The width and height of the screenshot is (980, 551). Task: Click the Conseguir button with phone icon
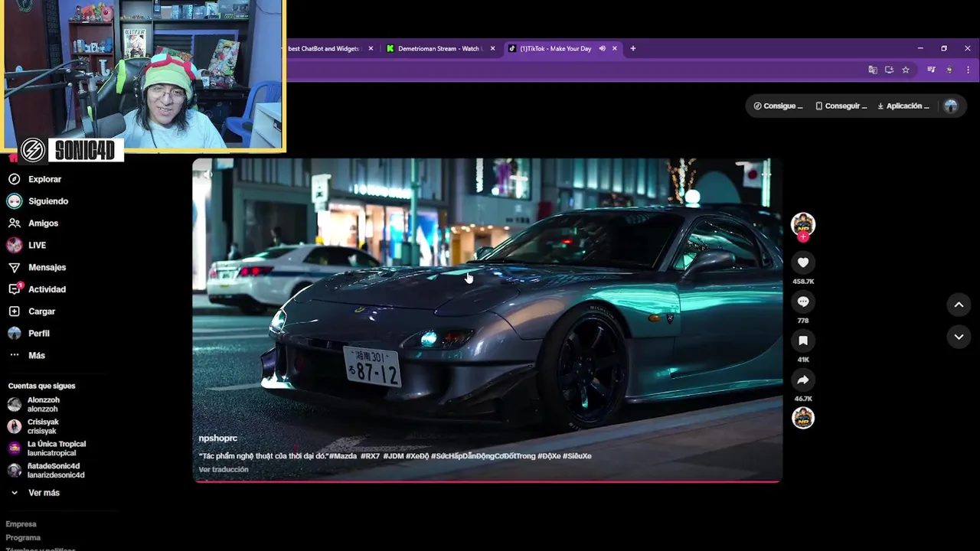coord(841,106)
